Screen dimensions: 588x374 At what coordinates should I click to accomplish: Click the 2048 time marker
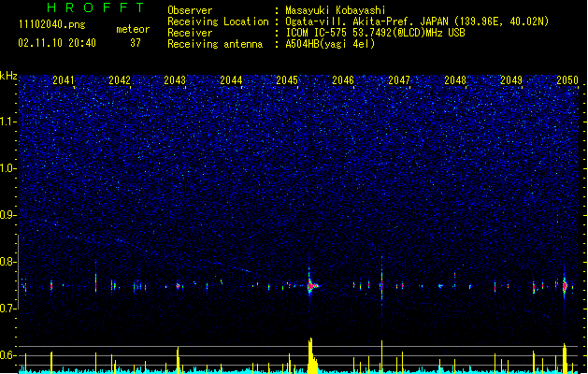[x=455, y=80]
